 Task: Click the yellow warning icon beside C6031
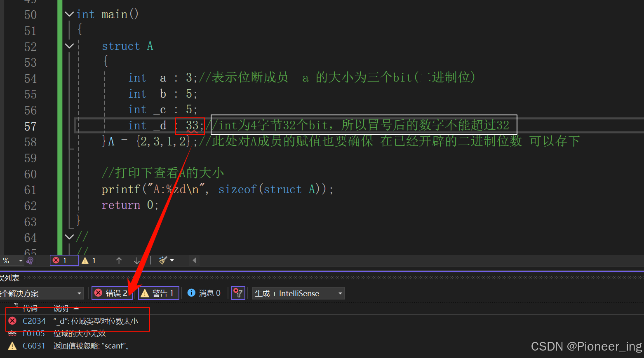12,346
